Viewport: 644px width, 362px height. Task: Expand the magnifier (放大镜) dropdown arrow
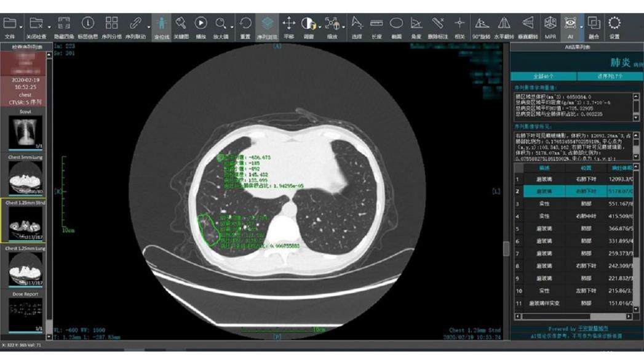coord(231,27)
